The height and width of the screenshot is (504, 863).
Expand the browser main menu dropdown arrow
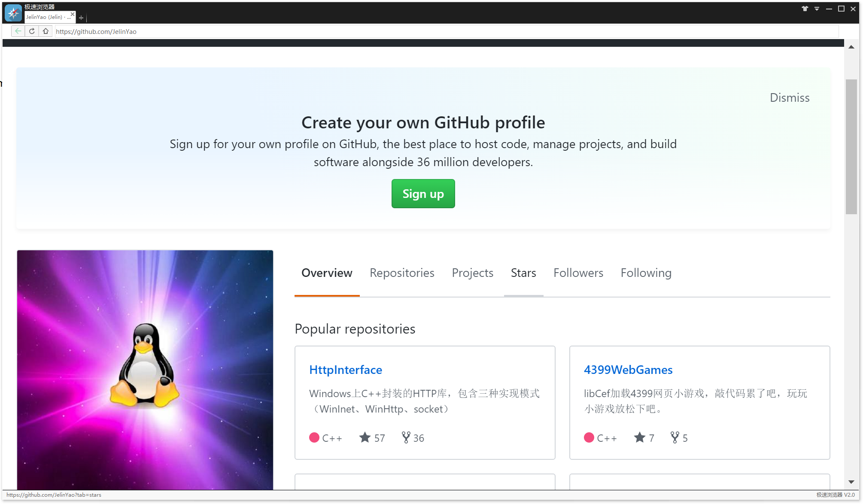[x=817, y=9]
